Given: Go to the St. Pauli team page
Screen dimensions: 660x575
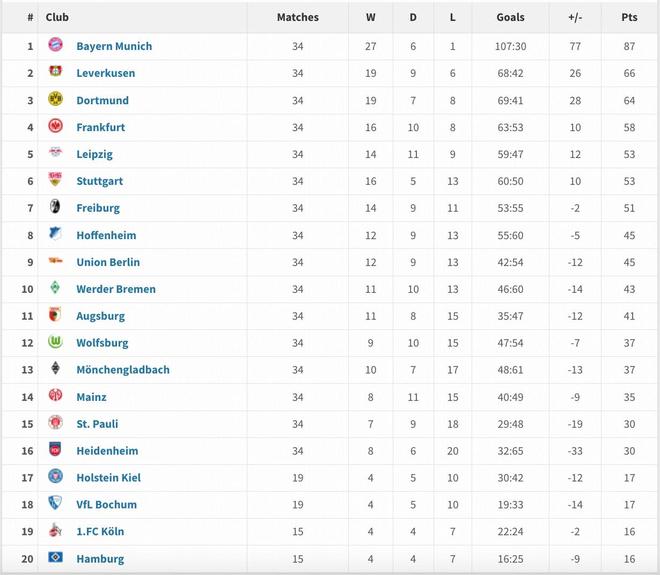Looking at the screenshot, I should [x=97, y=424].
